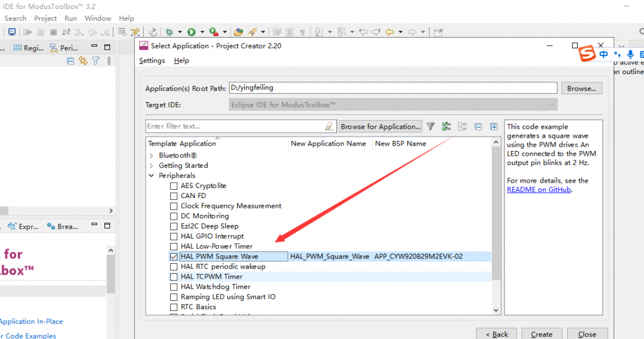Check the RTC Basics checkbox

[x=174, y=307]
